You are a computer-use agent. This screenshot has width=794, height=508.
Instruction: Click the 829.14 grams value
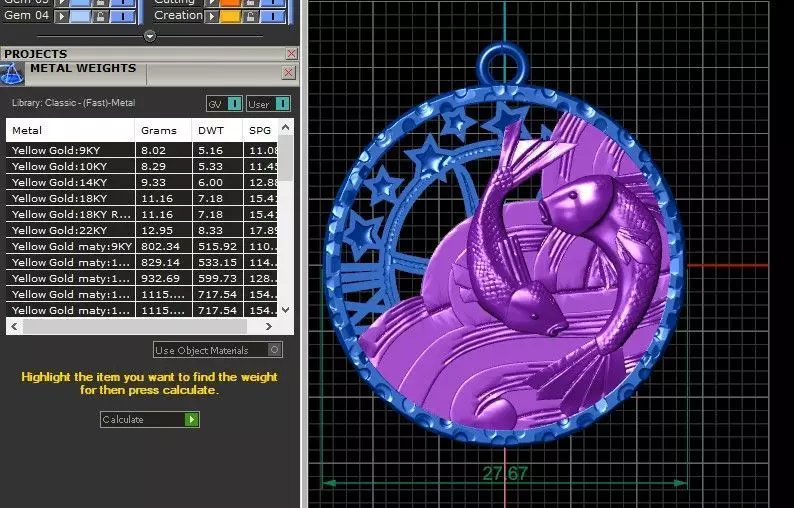tap(161, 262)
